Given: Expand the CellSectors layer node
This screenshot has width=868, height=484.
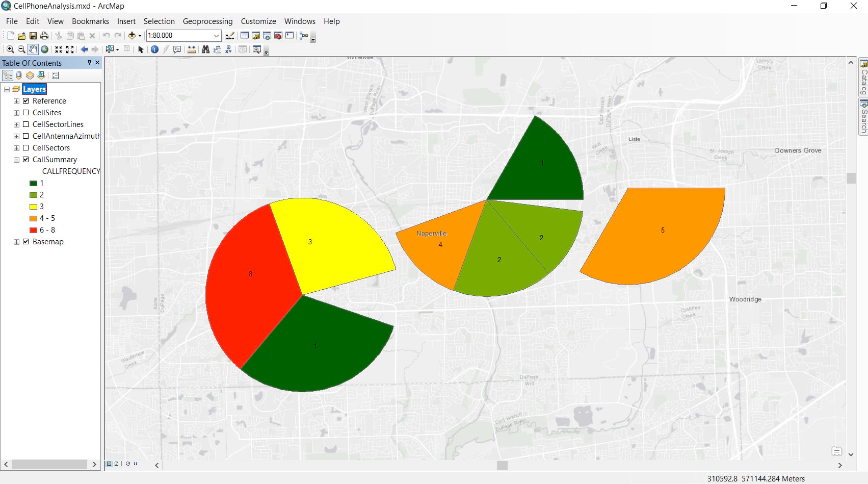Looking at the screenshot, I should 16,148.
